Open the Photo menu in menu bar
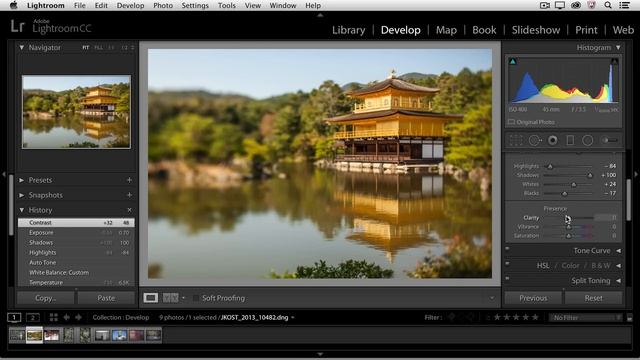The width and height of the screenshot is (640, 360). point(162,5)
